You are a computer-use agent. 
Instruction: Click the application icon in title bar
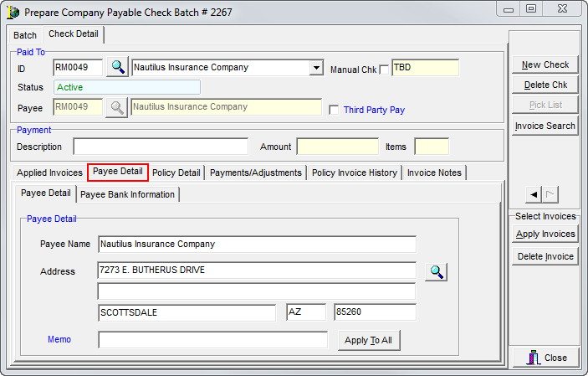click(x=13, y=13)
